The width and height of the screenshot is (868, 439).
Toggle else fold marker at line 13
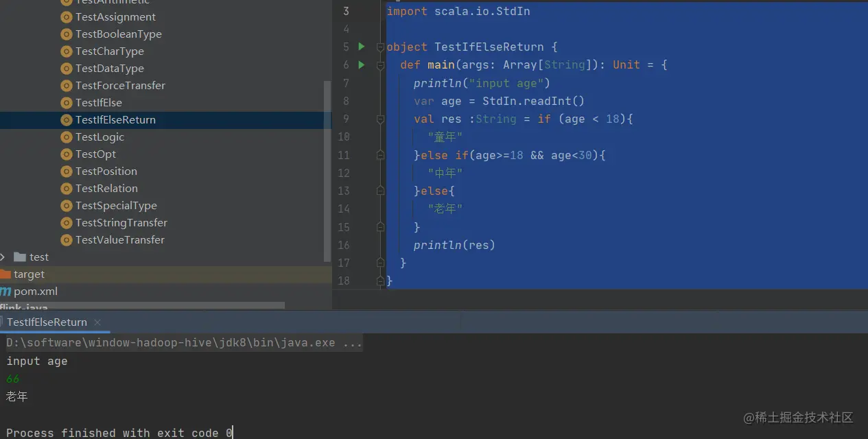[380, 191]
